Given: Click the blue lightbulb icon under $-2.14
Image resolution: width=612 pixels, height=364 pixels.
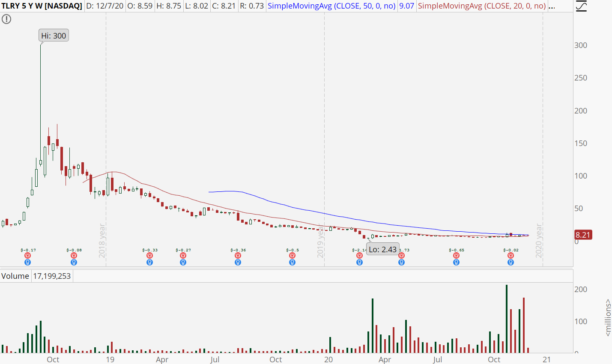Looking at the screenshot, I should 359,262.
